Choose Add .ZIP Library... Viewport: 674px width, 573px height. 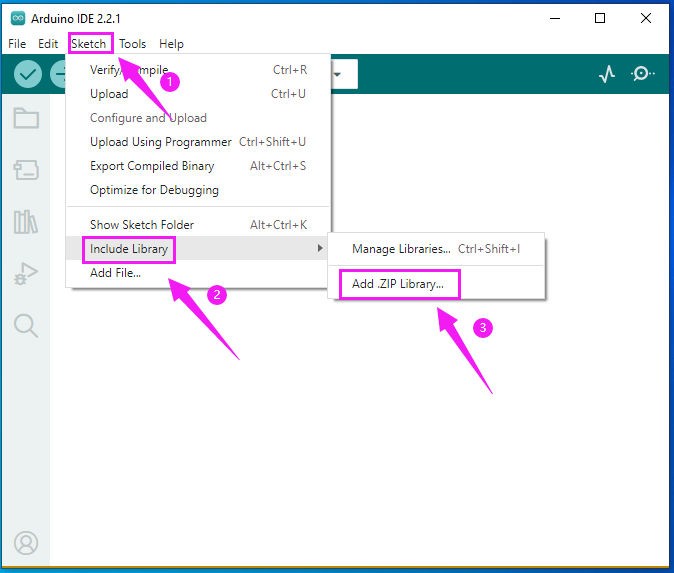coord(436,284)
